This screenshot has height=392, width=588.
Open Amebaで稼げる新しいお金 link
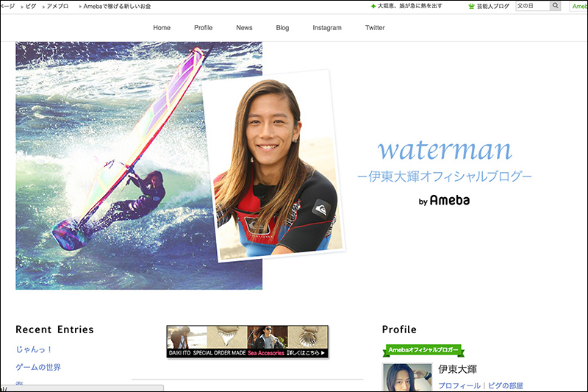point(117,7)
